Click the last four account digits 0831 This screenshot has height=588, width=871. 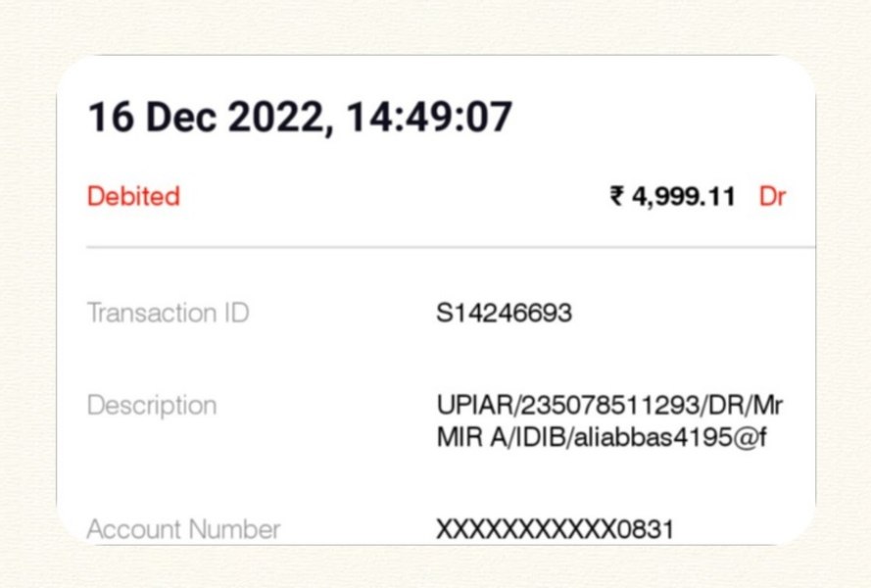coord(646,529)
